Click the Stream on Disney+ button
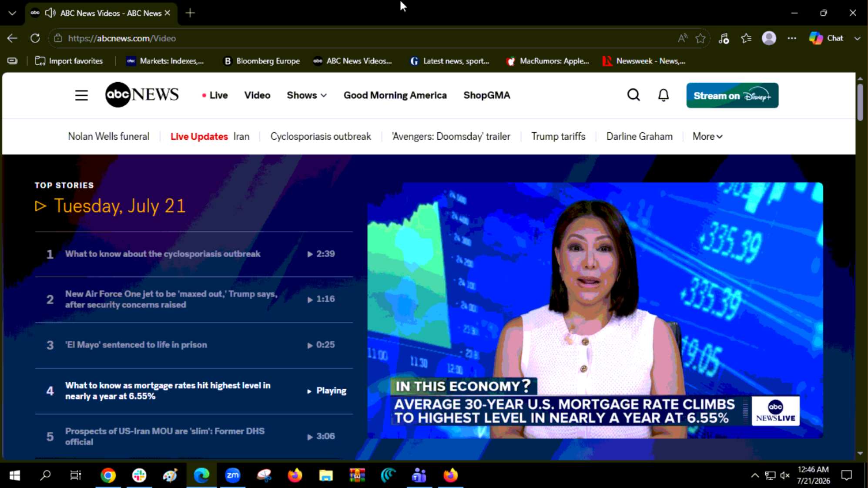 click(732, 95)
